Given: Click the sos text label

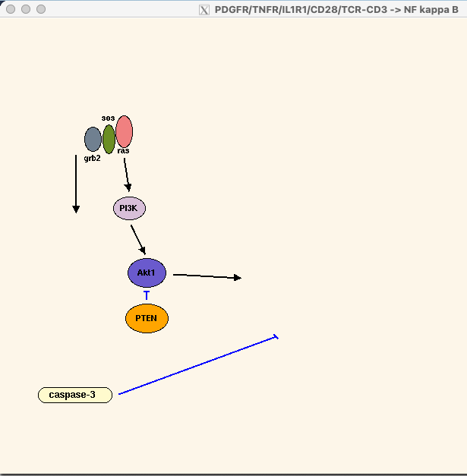Looking at the screenshot, I should pos(108,118).
